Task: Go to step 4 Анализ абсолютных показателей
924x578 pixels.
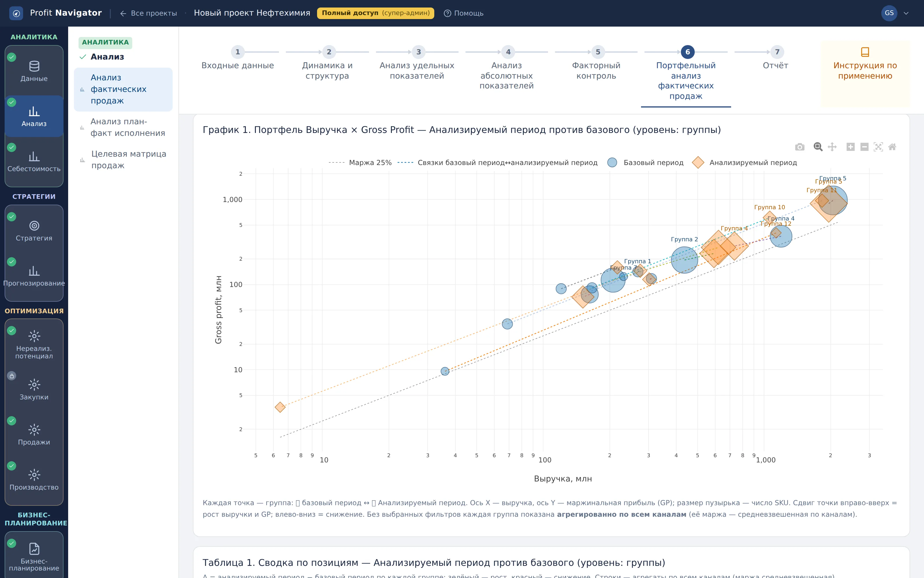Action: pos(506,69)
